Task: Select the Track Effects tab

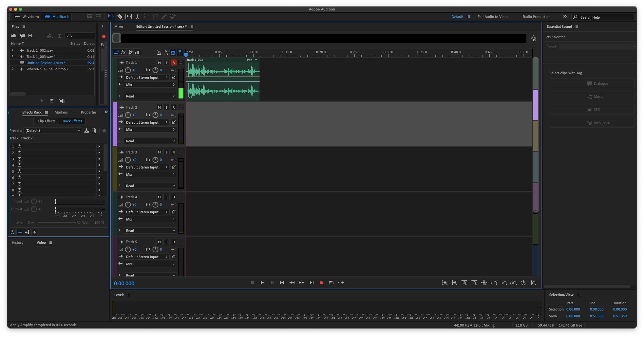Action: coord(72,121)
